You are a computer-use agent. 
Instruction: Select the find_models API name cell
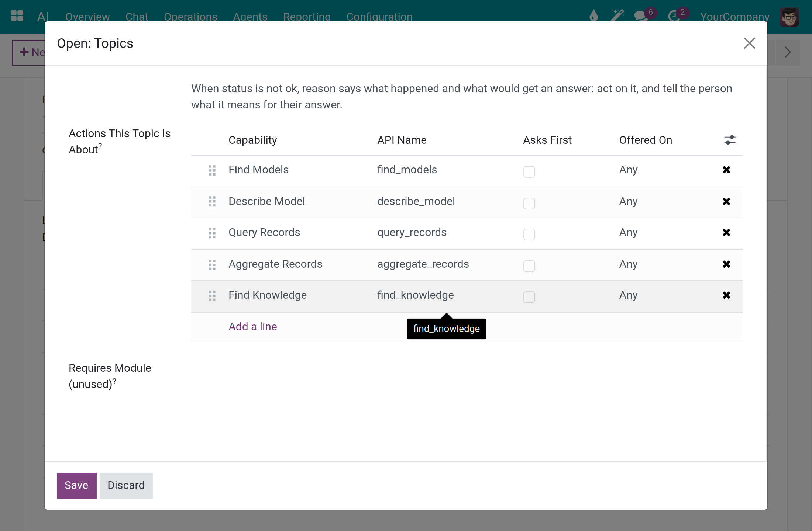pyautogui.click(x=407, y=170)
